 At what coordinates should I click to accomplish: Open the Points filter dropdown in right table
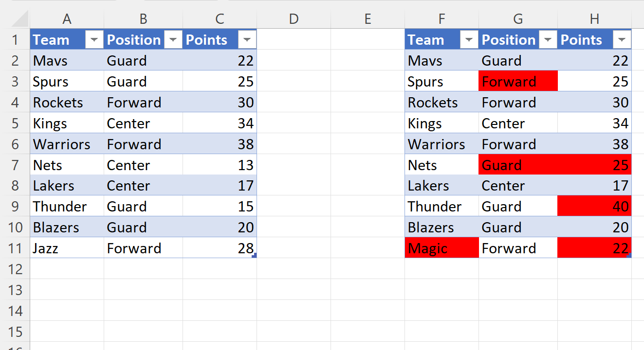pyautogui.click(x=622, y=39)
